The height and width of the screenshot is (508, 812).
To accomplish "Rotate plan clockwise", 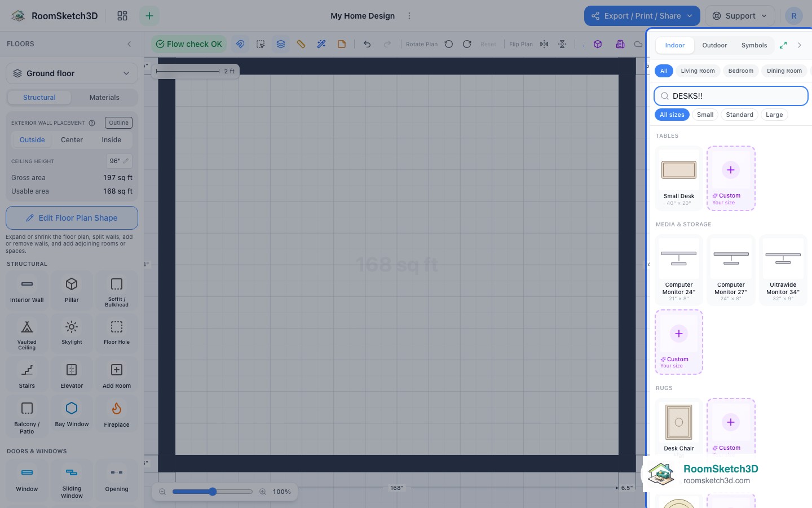I will (x=467, y=44).
